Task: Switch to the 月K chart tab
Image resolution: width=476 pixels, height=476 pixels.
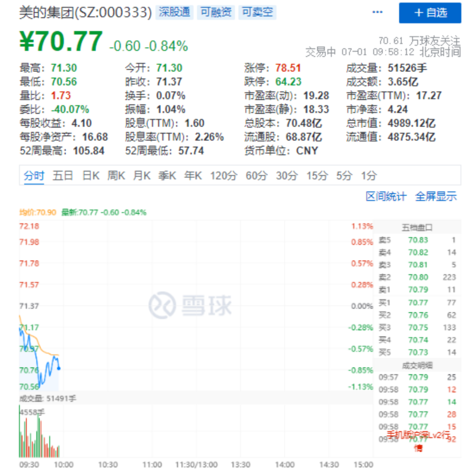Action: (142, 176)
